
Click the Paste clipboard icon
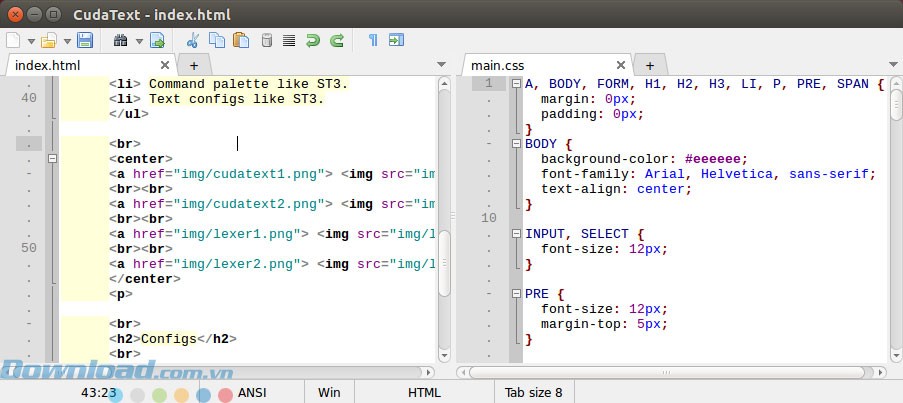coord(241,41)
